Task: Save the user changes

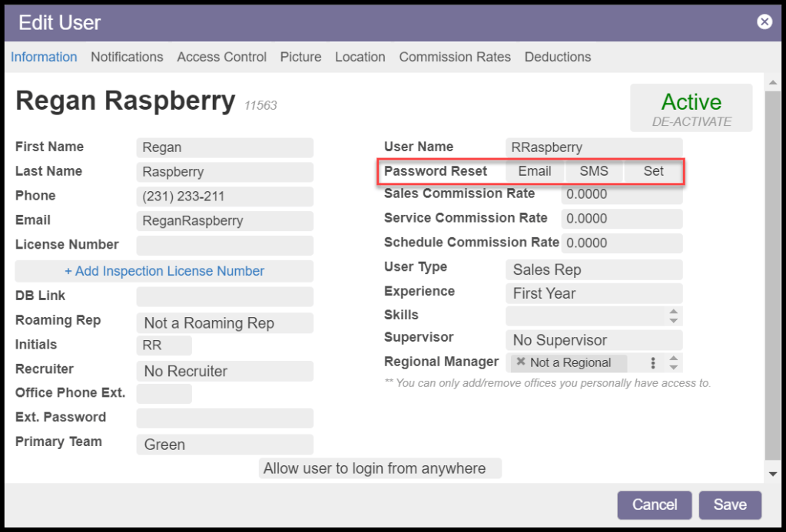Action: click(x=729, y=504)
